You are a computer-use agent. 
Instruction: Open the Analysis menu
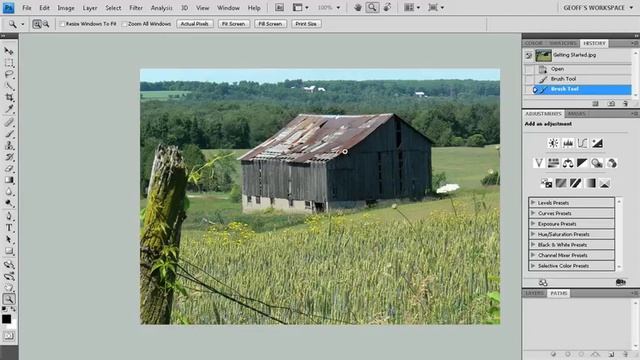[x=161, y=8]
